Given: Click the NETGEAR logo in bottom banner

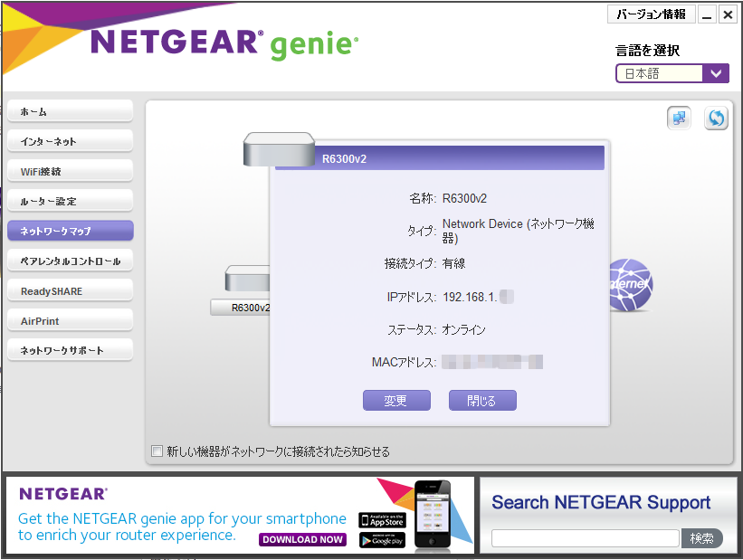Looking at the screenshot, I should tap(63, 494).
